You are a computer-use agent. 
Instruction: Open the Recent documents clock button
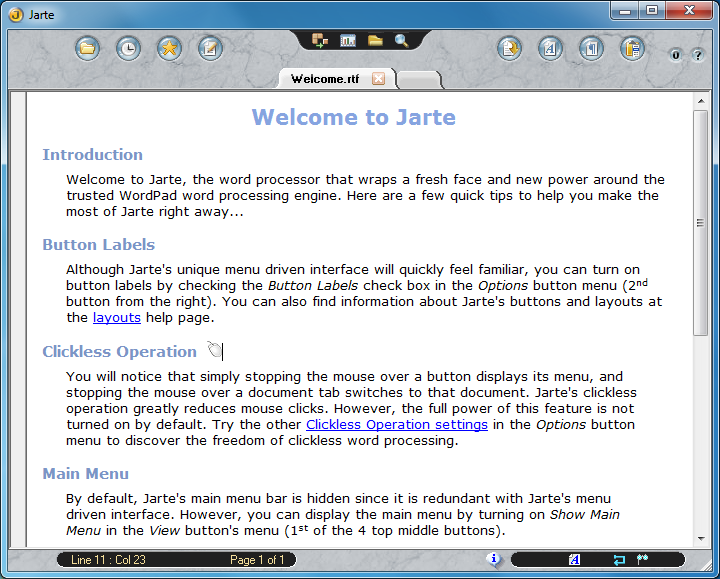[x=128, y=48]
